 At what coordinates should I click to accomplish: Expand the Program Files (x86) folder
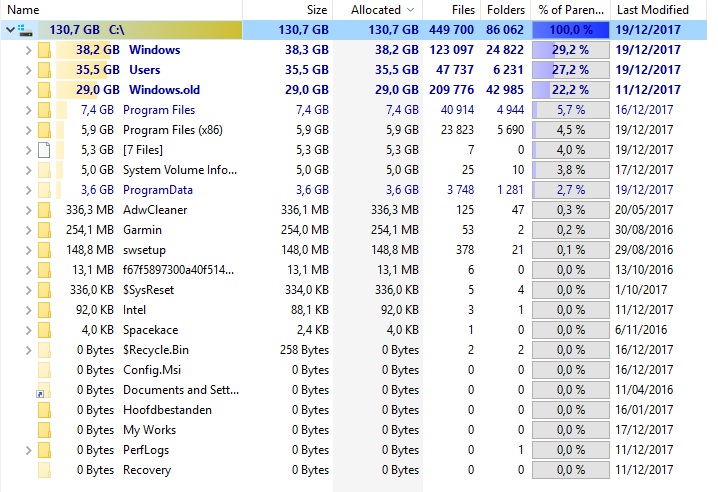pyautogui.click(x=28, y=130)
